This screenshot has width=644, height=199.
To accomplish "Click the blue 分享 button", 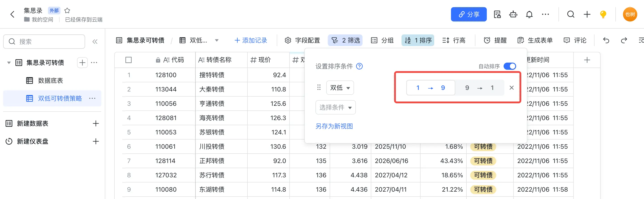I will click(468, 15).
